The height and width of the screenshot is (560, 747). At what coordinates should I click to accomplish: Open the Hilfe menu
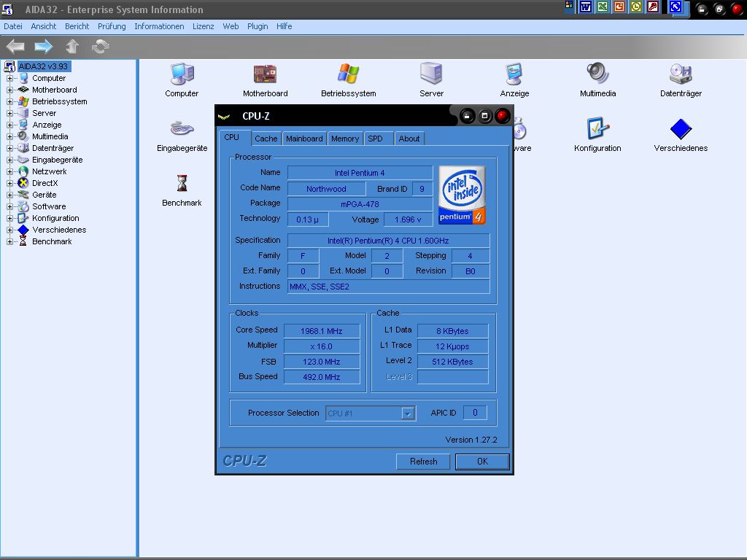[284, 26]
